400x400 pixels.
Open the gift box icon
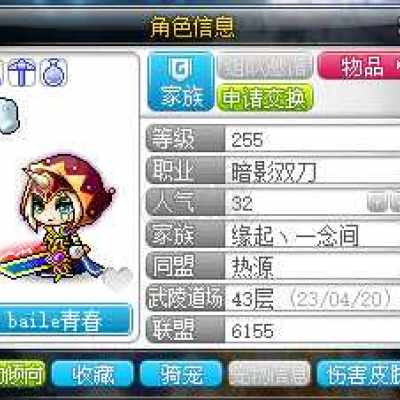[21, 72]
